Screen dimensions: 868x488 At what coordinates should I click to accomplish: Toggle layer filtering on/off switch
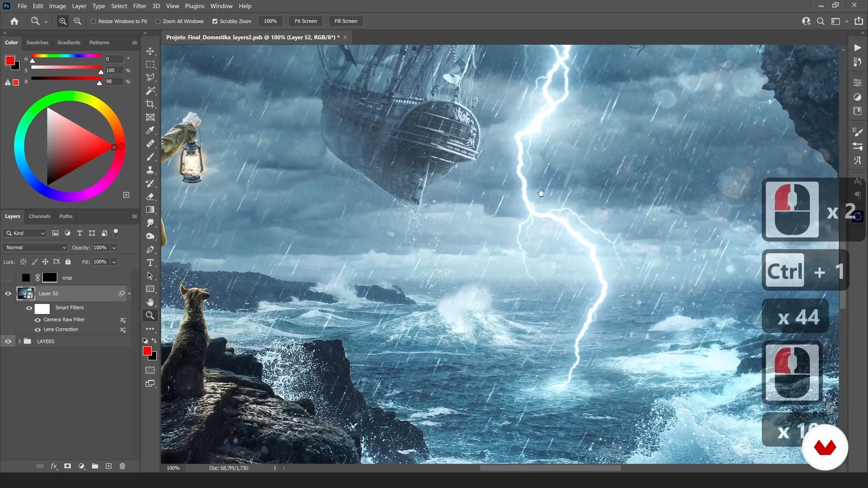tap(116, 233)
